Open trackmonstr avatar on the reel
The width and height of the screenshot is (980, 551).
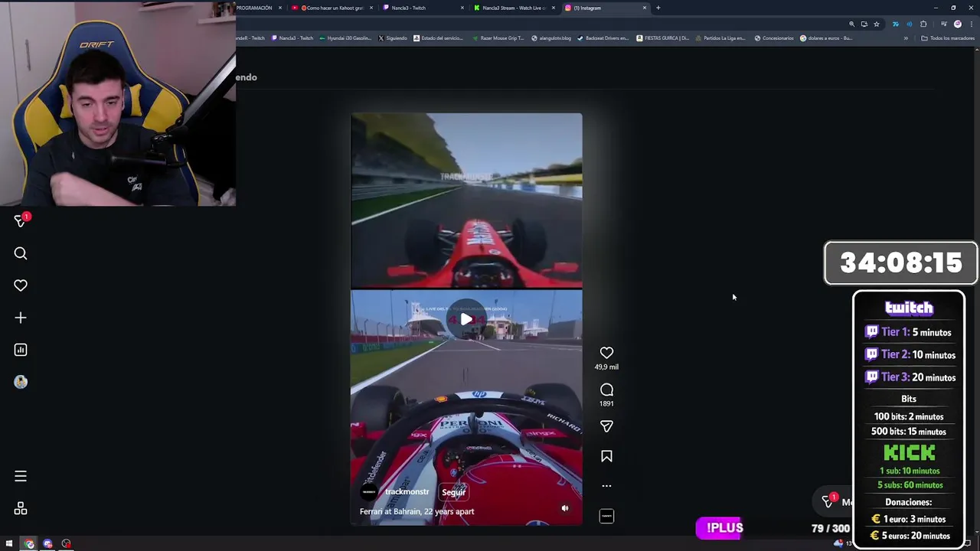(x=369, y=492)
